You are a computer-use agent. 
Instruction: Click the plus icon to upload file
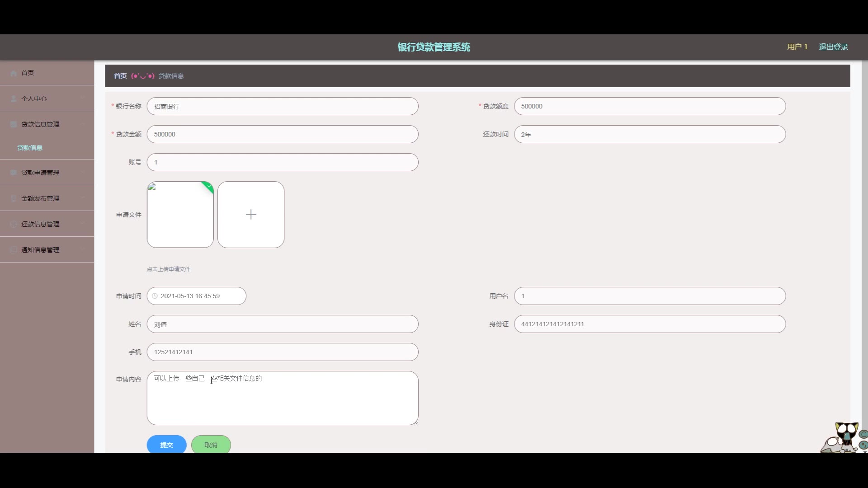tap(251, 215)
